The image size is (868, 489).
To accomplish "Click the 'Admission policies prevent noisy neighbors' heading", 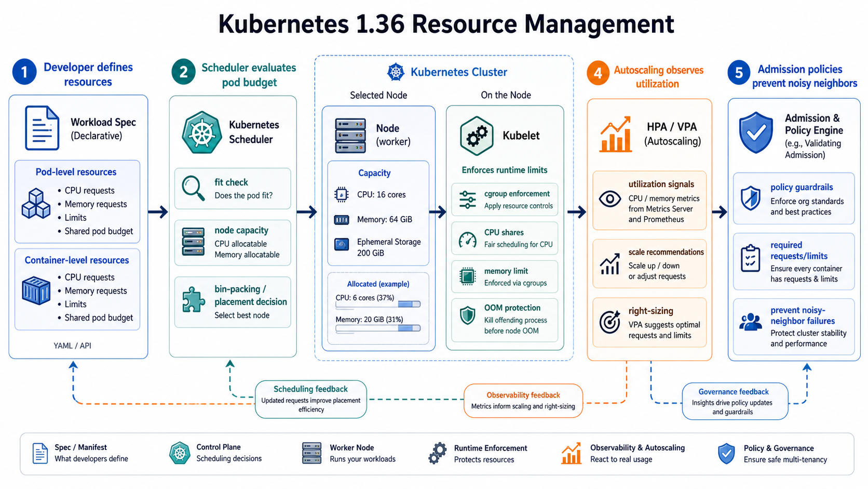I will [x=804, y=76].
